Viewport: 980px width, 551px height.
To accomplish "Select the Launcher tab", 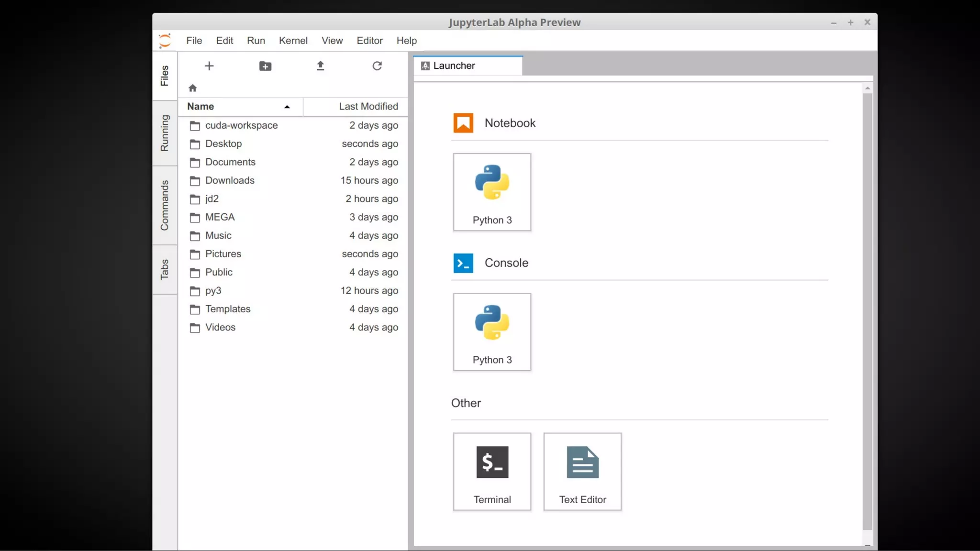I will coord(468,66).
